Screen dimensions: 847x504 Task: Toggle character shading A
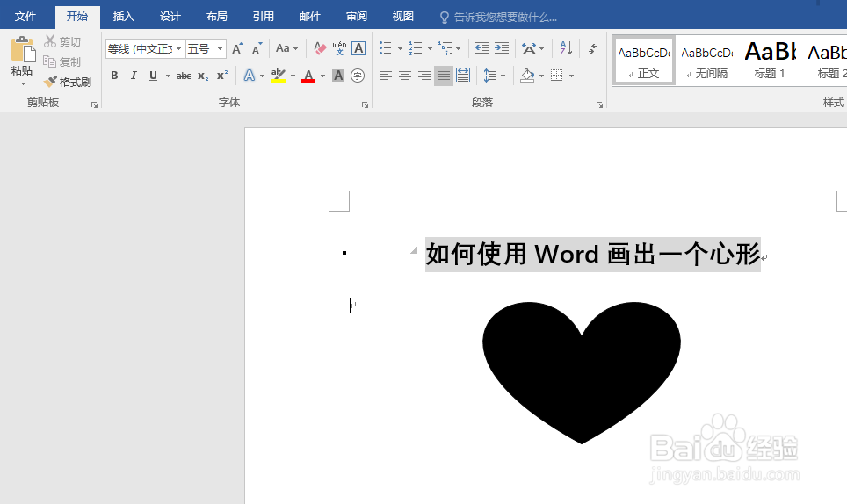[338, 76]
